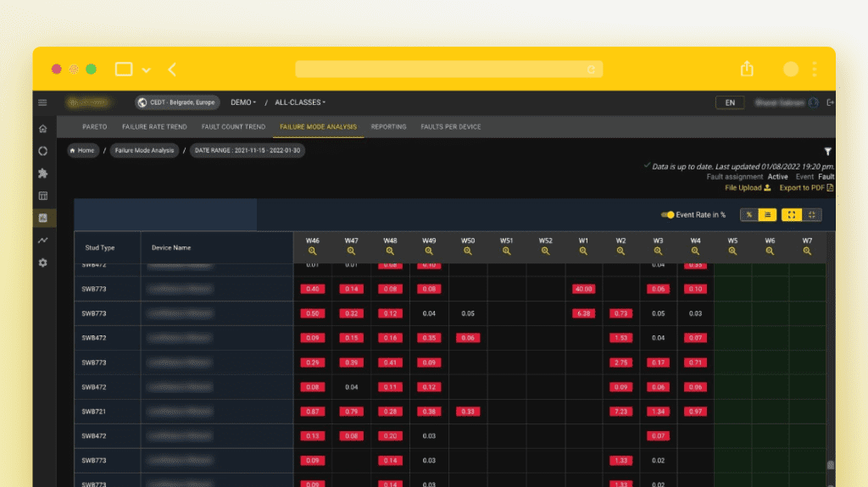Switch to the Failure Rate Trend tab

click(154, 127)
